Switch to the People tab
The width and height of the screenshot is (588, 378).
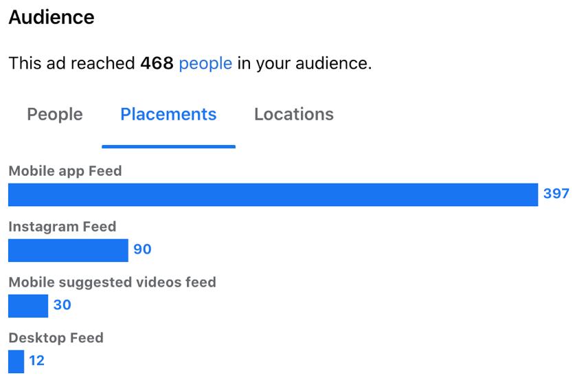pyautogui.click(x=55, y=114)
